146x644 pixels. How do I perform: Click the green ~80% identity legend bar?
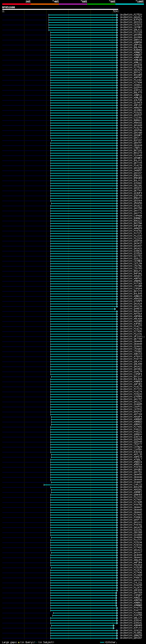tap(101, 4)
